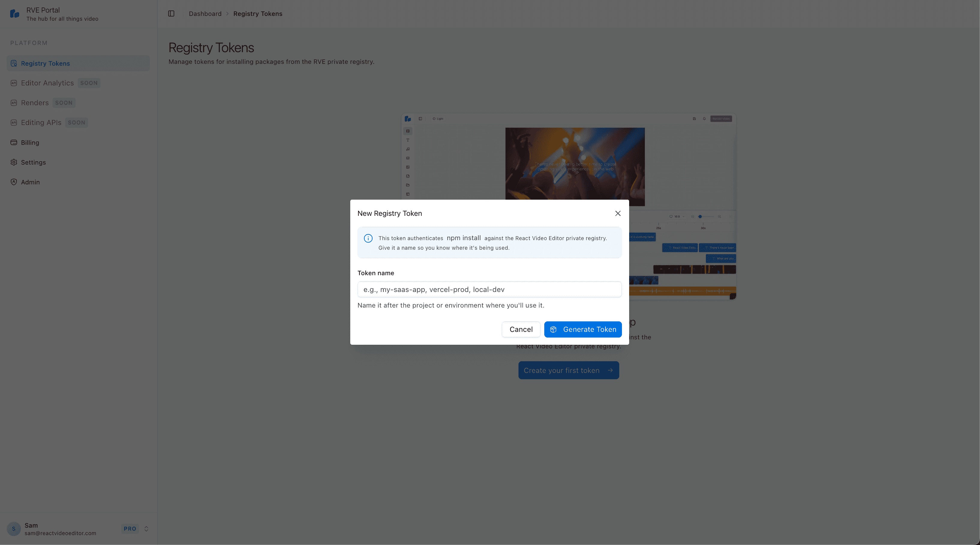Open Billing via the credit card icon
The height and width of the screenshot is (545, 980).
pyautogui.click(x=14, y=142)
